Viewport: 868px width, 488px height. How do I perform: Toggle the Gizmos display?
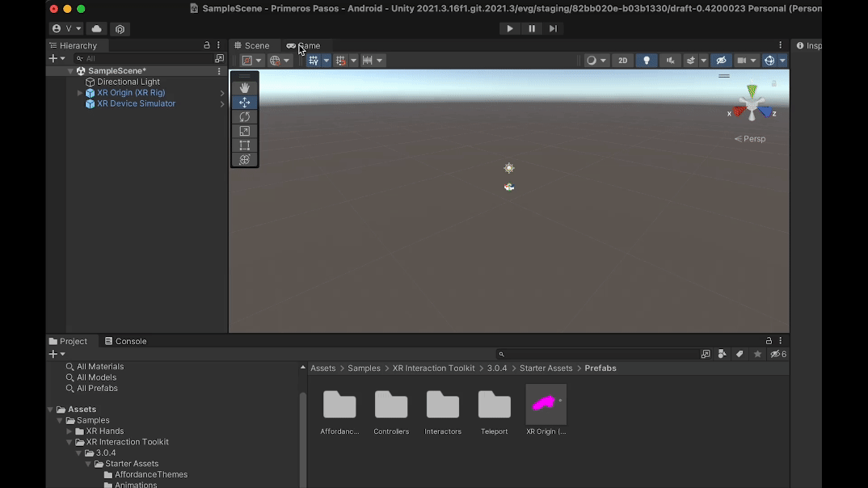pyautogui.click(x=769, y=61)
